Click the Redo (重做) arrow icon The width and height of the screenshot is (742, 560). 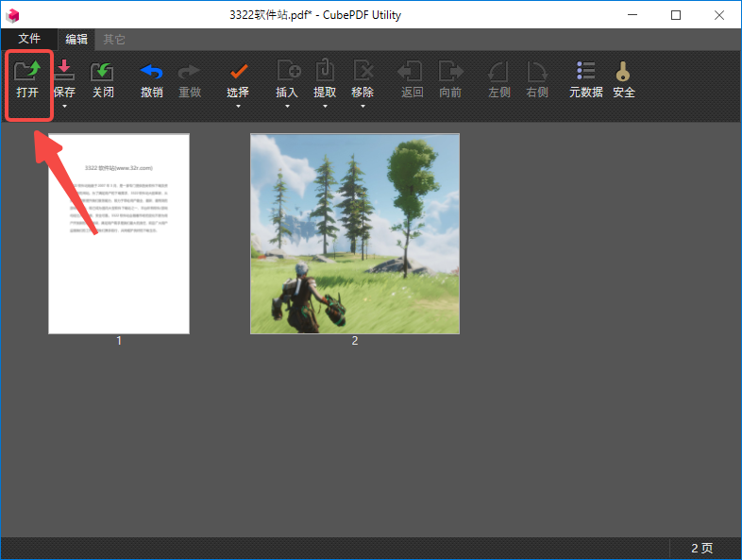point(190,72)
